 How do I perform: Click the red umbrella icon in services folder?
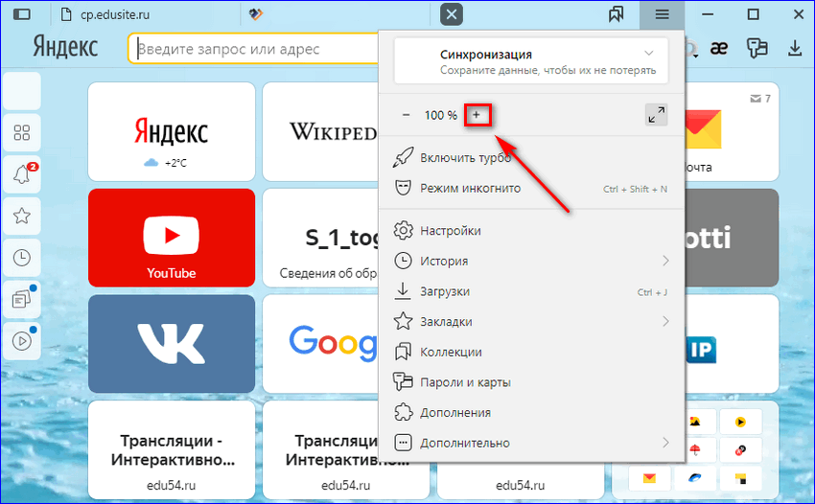(x=695, y=450)
